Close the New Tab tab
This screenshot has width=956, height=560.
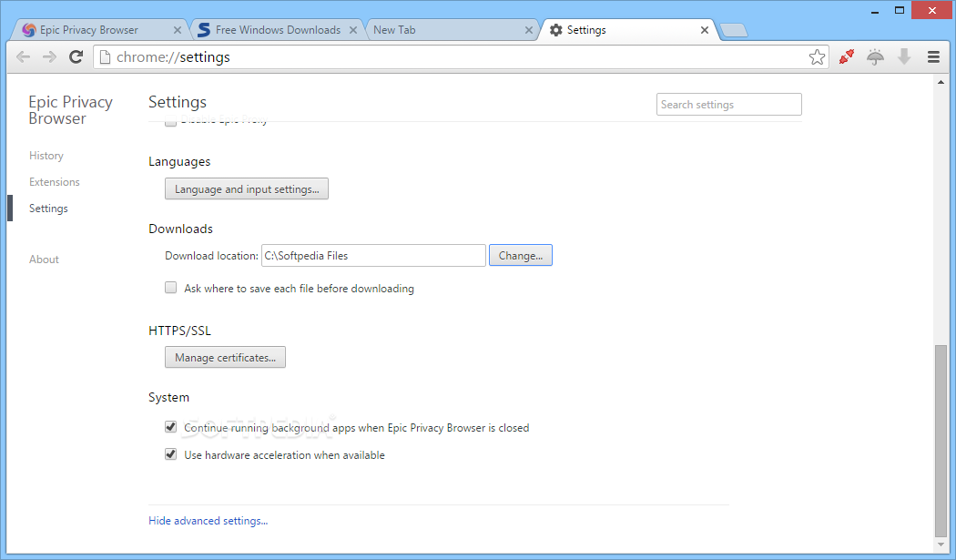(529, 30)
